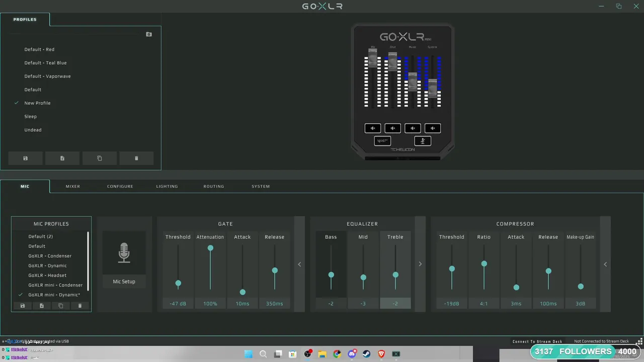Click the Gate Threshold slider handle
Image resolution: width=644 pixels, height=362 pixels.
[178, 284]
